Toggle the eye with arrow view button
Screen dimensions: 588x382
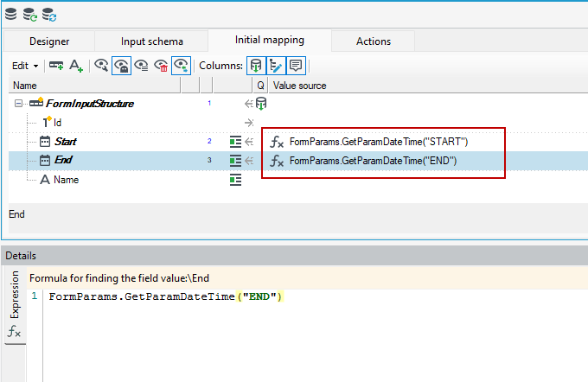coord(181,66)
